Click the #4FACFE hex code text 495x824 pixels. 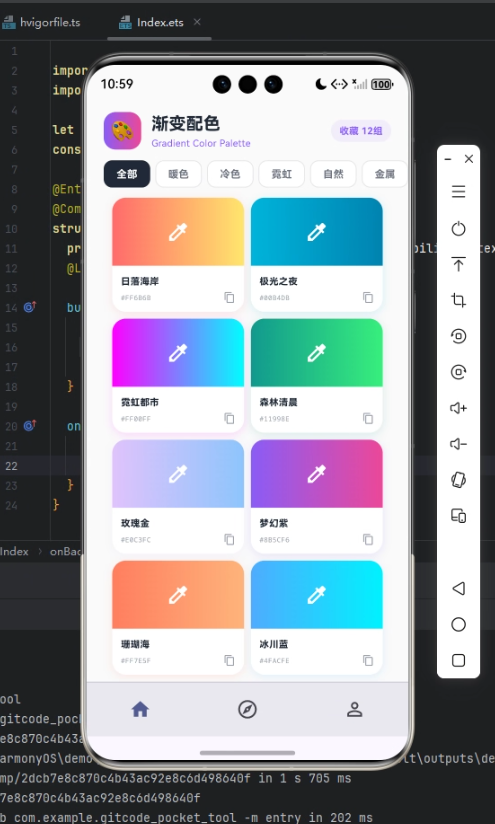pos(274,661)
